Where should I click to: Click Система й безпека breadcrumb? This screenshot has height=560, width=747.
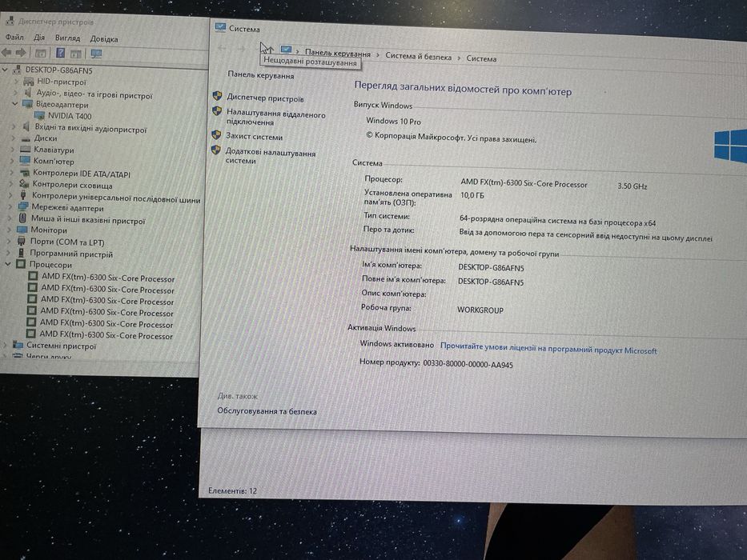(x=418, y=57)
